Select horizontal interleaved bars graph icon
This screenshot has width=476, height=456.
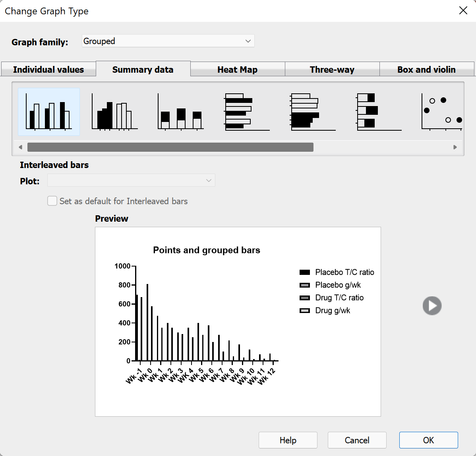pos(247,112)
